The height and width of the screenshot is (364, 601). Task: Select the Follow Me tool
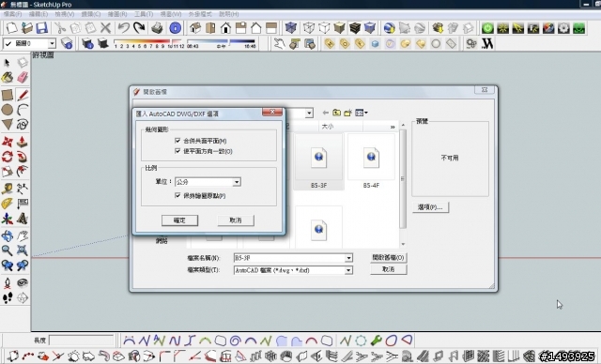23,157
